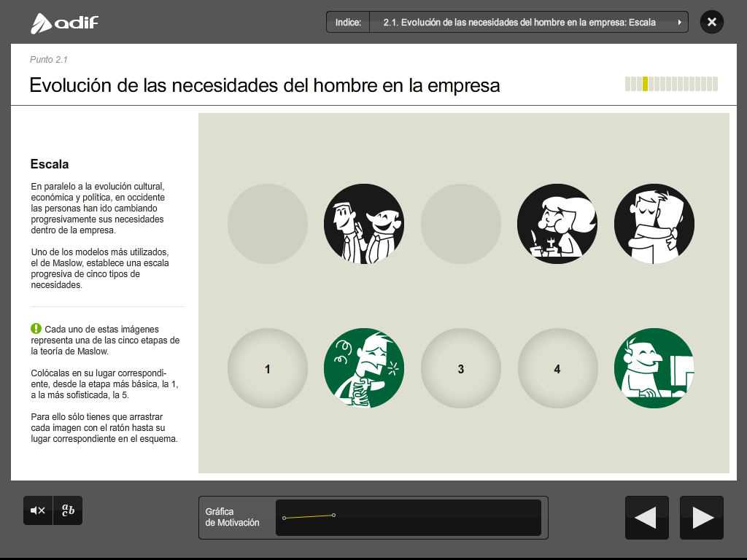Toggle the sound mute speaker icon

point(38,510)
